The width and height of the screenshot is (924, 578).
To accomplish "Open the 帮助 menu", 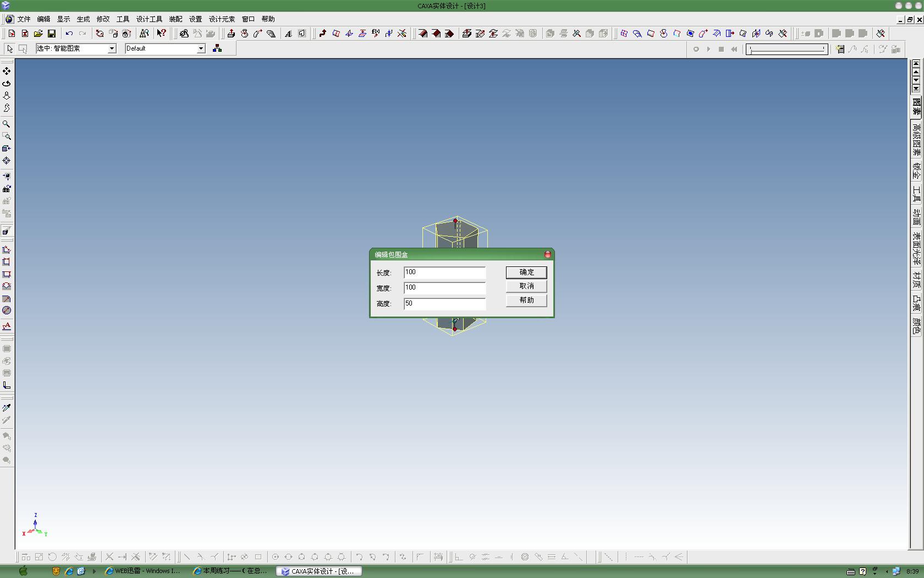I will [268, 19].
